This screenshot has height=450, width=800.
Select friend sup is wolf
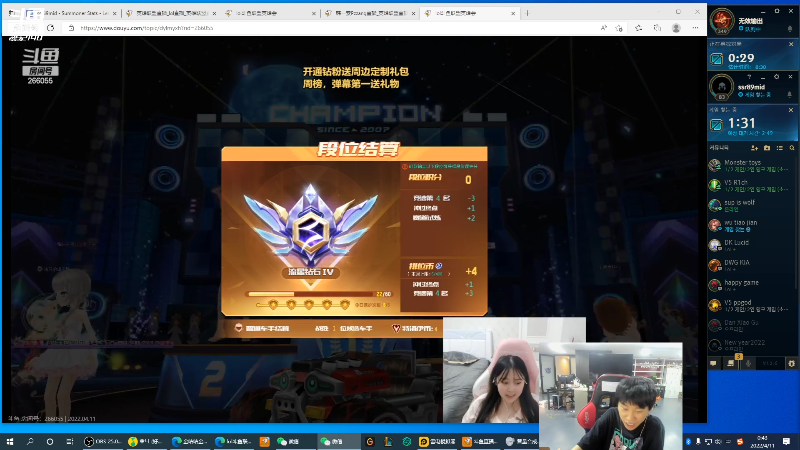click(752, 206)
